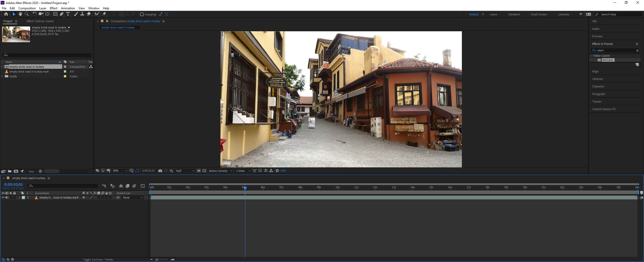This screenshot has width=644, height=262.
Task: Select the Puppet Pin tool
Action: click(104, 14)
